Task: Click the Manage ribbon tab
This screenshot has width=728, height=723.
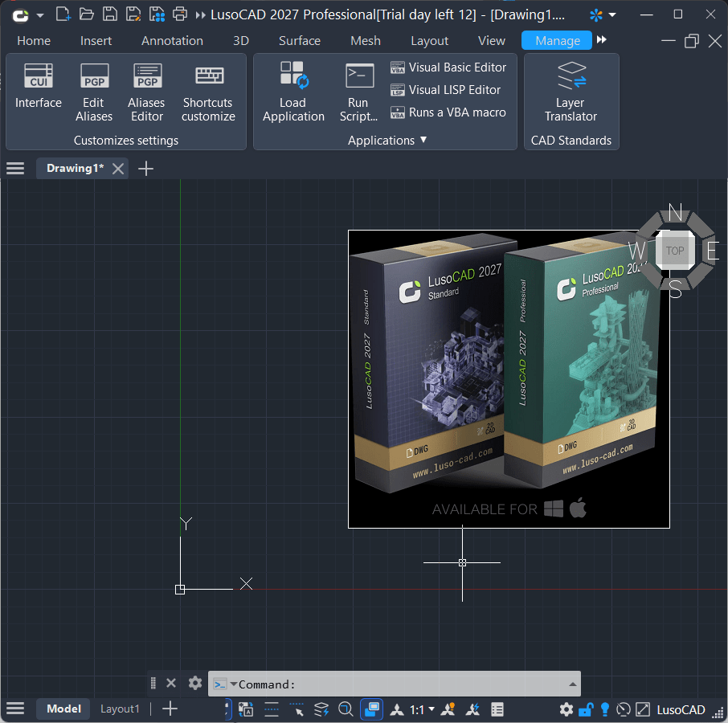Action: [x=557, y=40]
